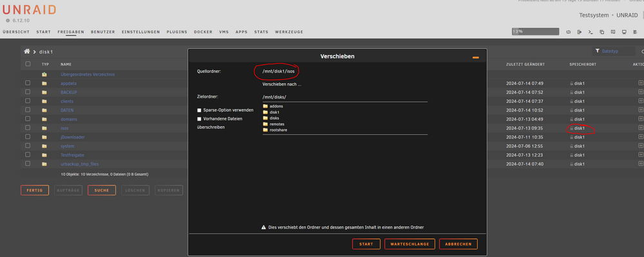Toggle select-all checkbox in table header
The height and width of the screenshot is (257, 644).
[x=28, y=64]
